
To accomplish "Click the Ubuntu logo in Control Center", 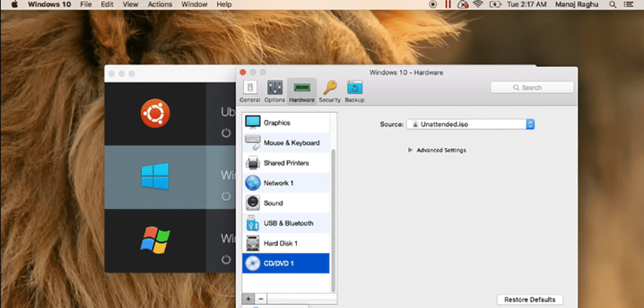I will tap(155, 113).
